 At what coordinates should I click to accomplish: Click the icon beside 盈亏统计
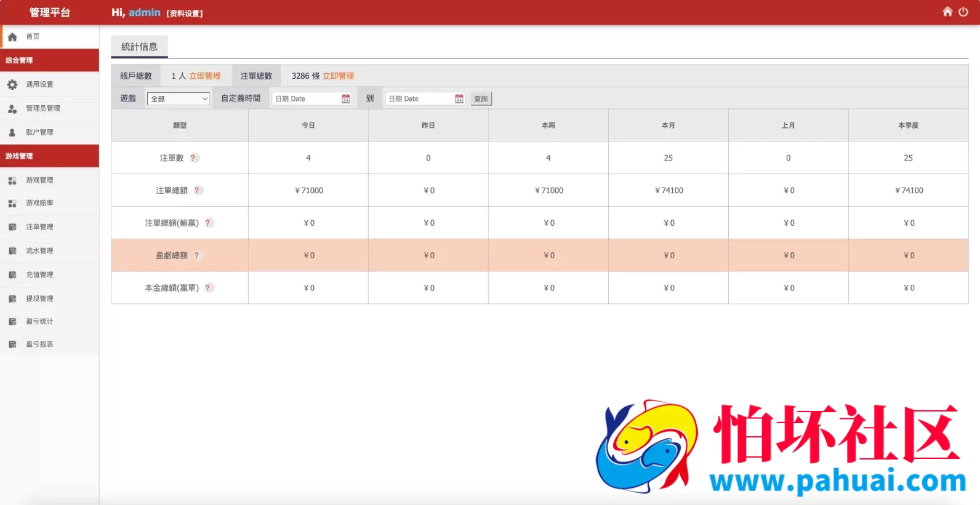[x=12, y=322]
